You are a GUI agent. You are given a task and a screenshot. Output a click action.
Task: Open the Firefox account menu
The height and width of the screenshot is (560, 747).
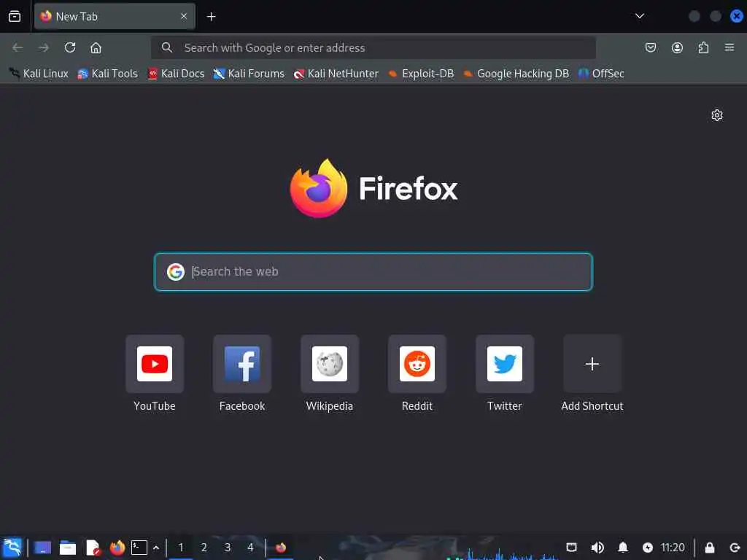[x=677, y=47]
